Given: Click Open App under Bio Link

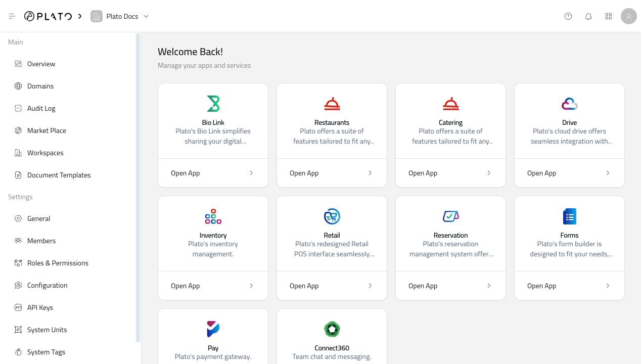Looking at the screenshot, I should tap(186, 173).
